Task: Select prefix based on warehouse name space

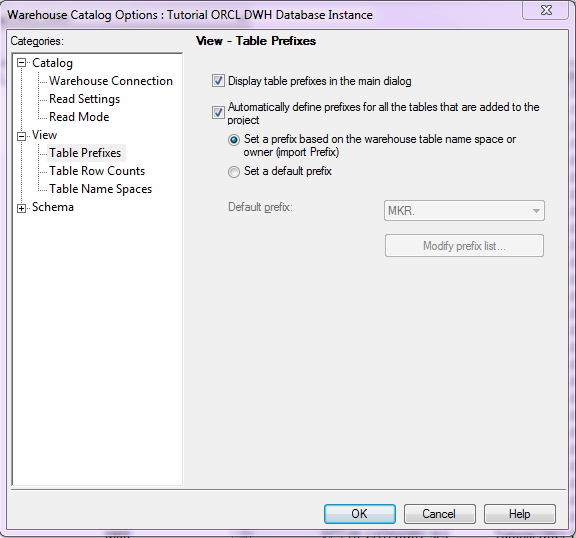Action: click(x=234, y=140)
